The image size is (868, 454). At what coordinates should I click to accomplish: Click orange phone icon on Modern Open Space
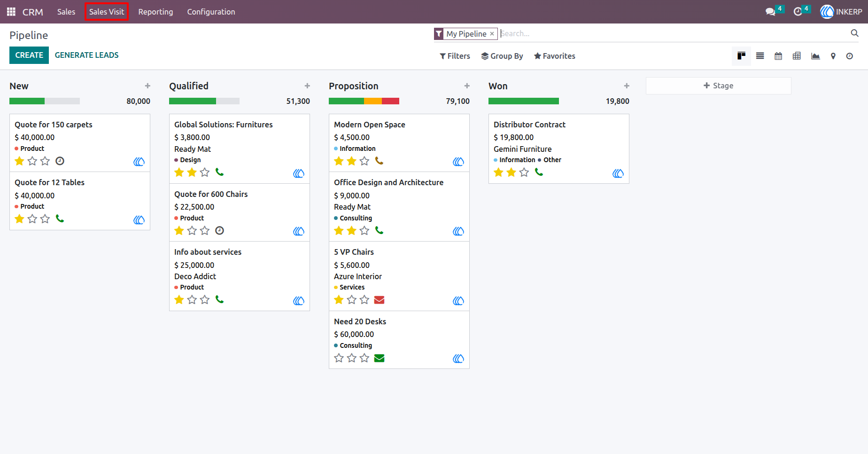click(379, 161)
